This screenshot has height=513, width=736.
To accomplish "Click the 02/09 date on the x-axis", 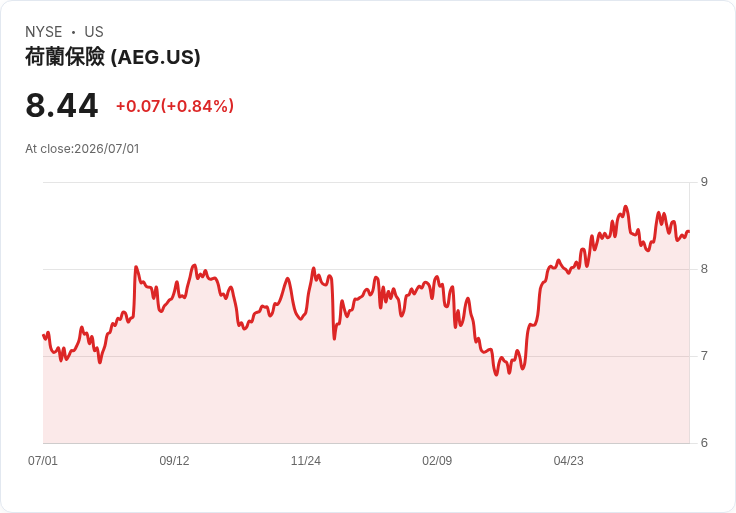I will tap(437, 460).
